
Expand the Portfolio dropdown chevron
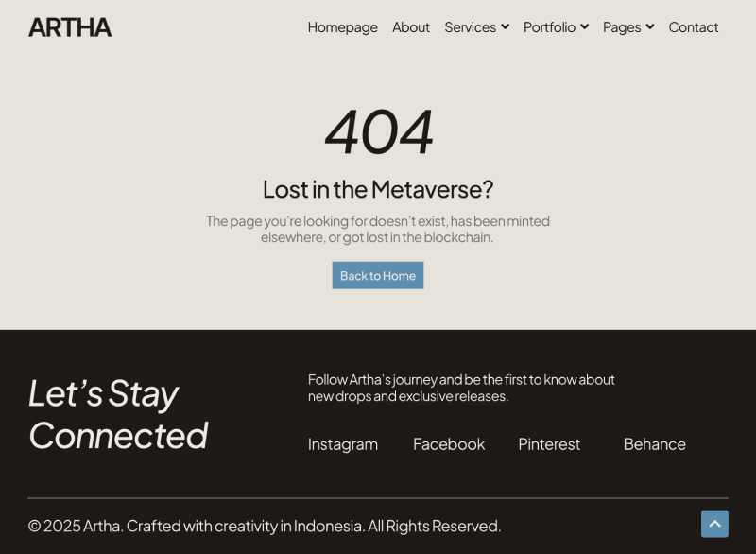click(584, 27)
